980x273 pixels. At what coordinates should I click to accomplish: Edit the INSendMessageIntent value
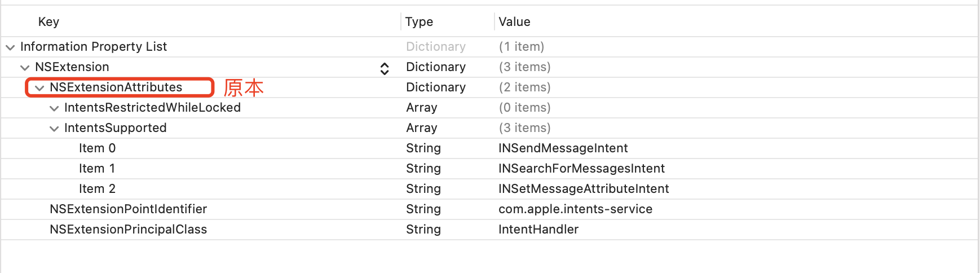[563, 148]
